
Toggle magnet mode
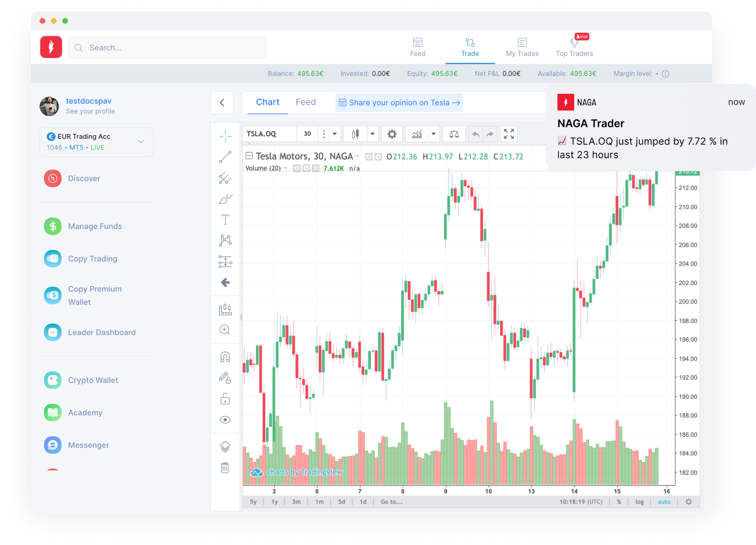coord(225,357)
